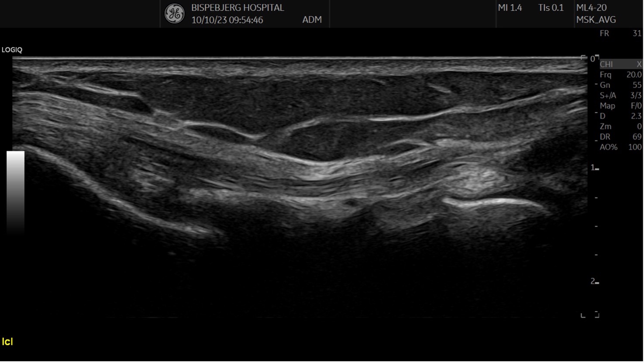
Task: Click the Map F/0 parameter
Action: coord(620,106)
